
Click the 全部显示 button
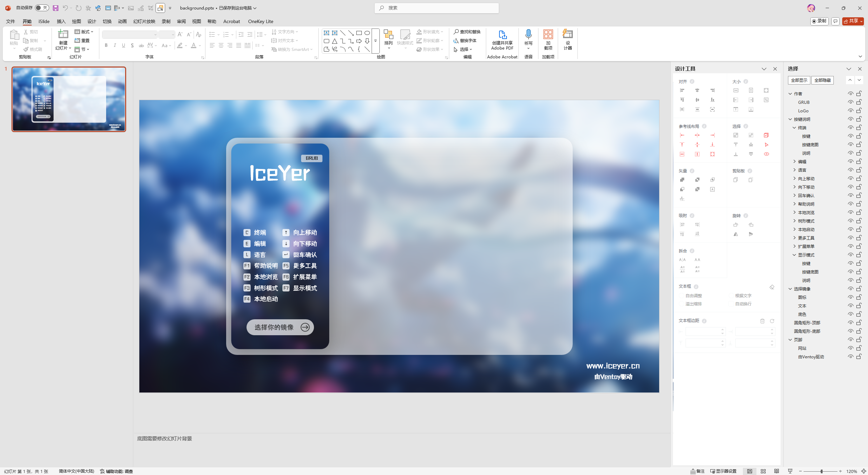point(799,80)
